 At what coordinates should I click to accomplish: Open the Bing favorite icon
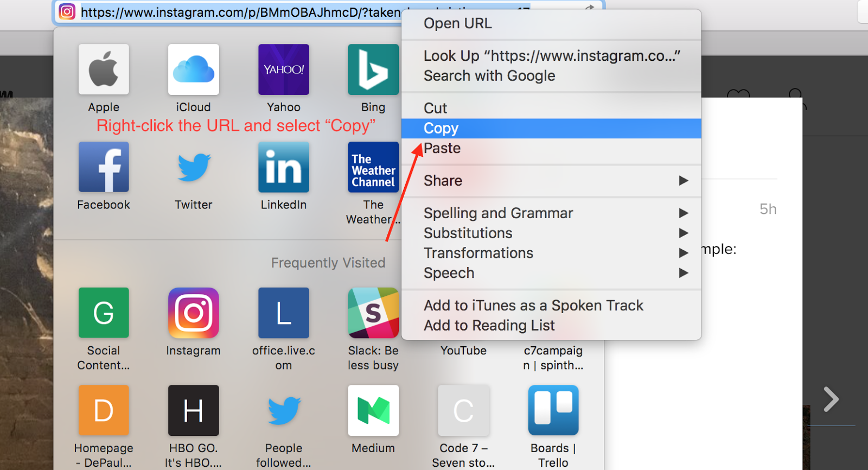373,69
